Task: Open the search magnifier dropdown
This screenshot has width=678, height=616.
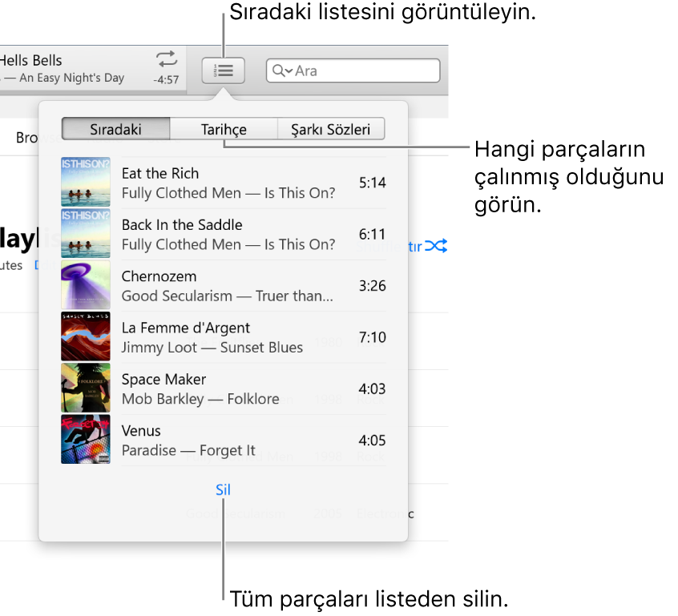Action: point(283,70)
